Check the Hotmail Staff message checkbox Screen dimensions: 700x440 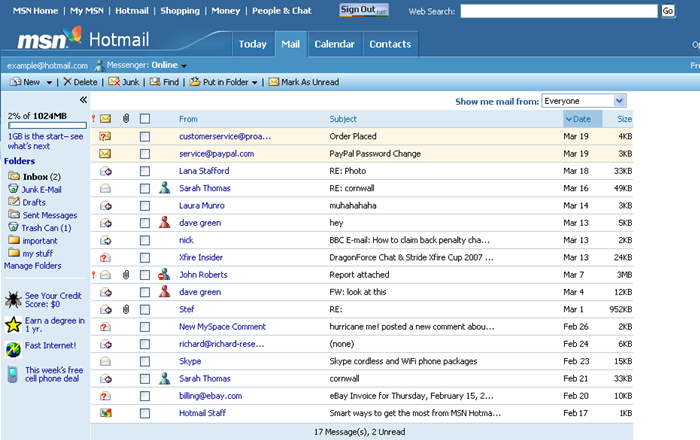click(145, 413)
